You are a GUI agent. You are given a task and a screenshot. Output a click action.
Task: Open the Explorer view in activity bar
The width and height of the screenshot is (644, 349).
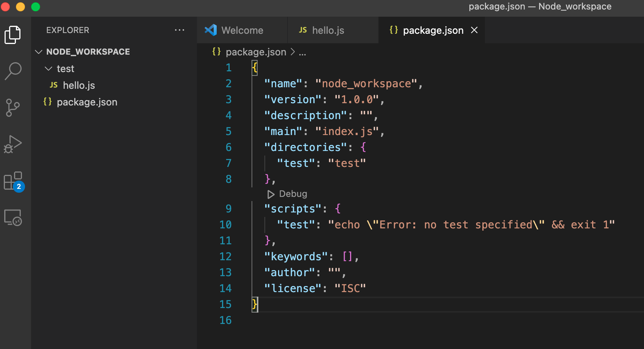pos(13,35)
